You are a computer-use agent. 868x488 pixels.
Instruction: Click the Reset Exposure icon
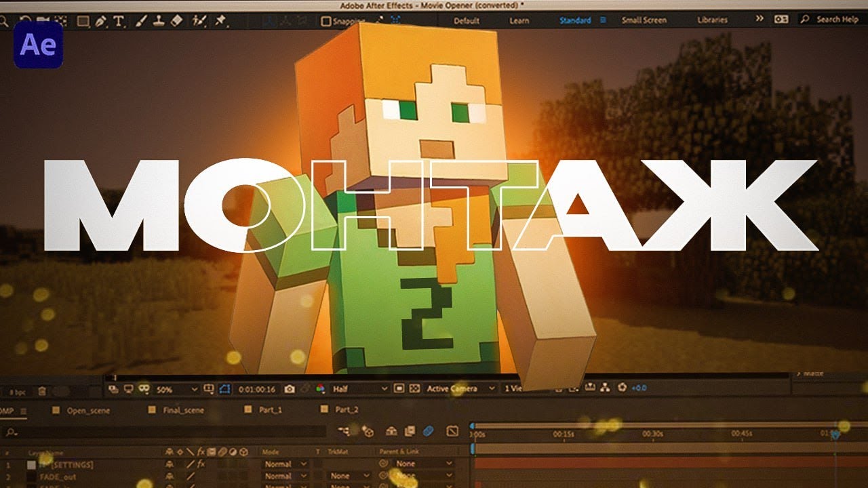tap(622, 388)
